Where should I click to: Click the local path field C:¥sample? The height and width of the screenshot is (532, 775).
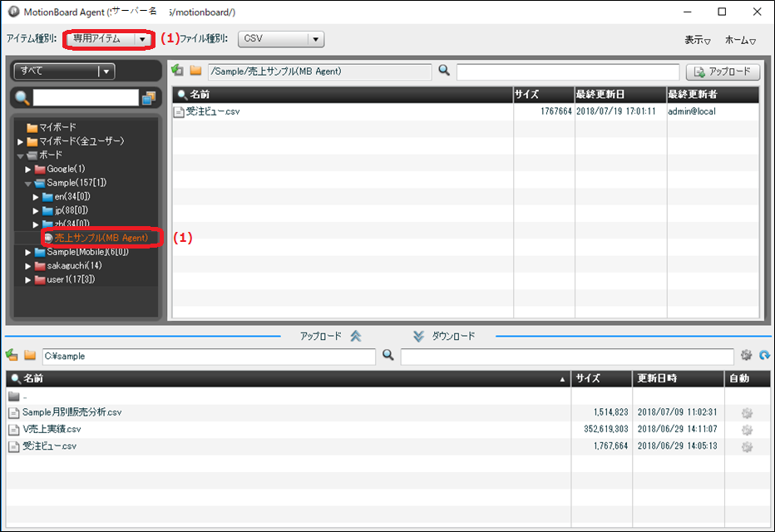[209, 357]
